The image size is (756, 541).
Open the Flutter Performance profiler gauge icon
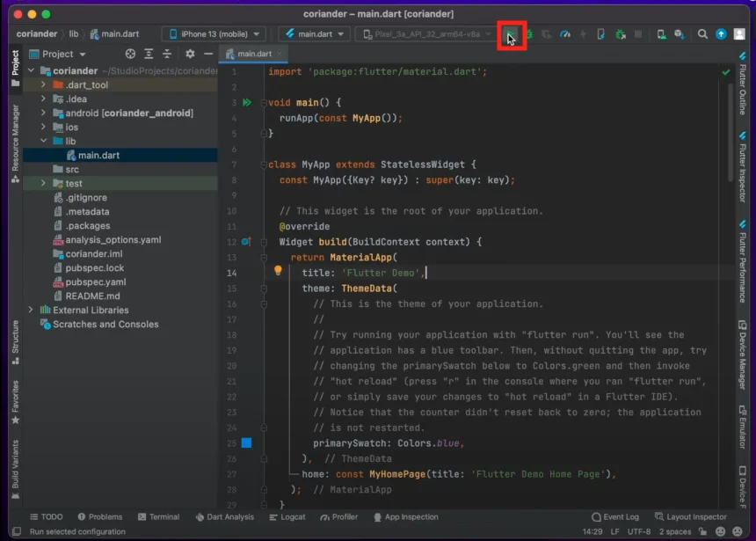click(x=565, y=34)
